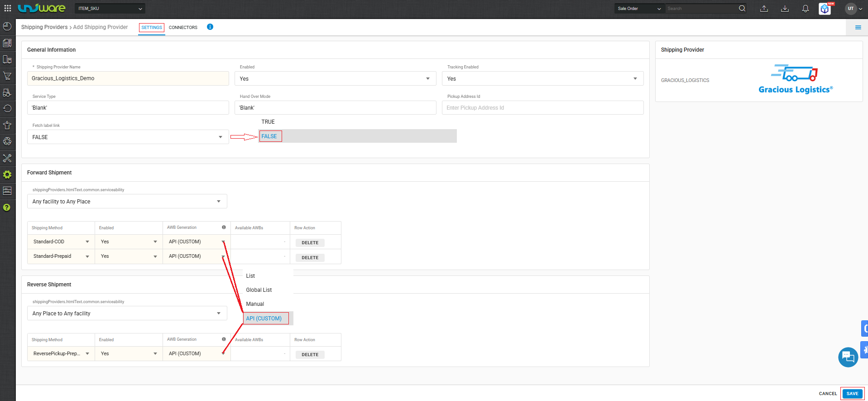Open the Fetch label link dropdown
The height and width of the screenshot is (401, 868).
click(x=128, y=137)
